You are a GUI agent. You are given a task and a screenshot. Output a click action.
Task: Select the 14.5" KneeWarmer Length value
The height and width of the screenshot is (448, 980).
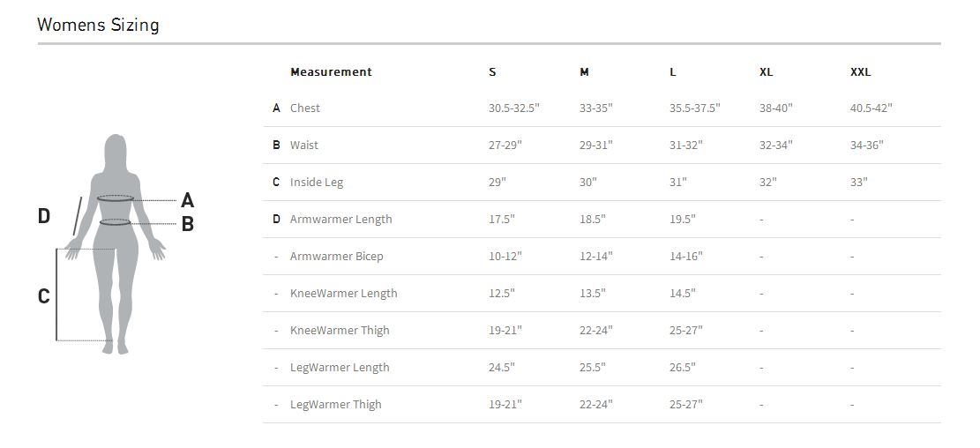pyautogui.click(x=682, y=294)
